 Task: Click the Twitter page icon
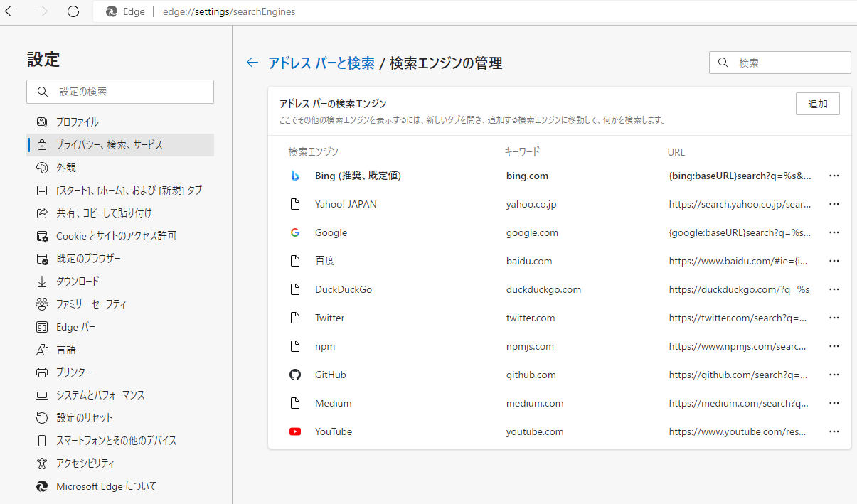(295, 318)
